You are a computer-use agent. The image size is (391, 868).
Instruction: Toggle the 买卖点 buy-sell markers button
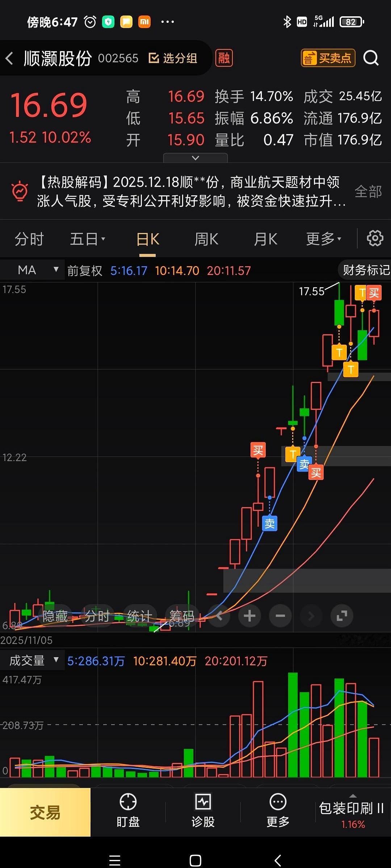[328, 58]
